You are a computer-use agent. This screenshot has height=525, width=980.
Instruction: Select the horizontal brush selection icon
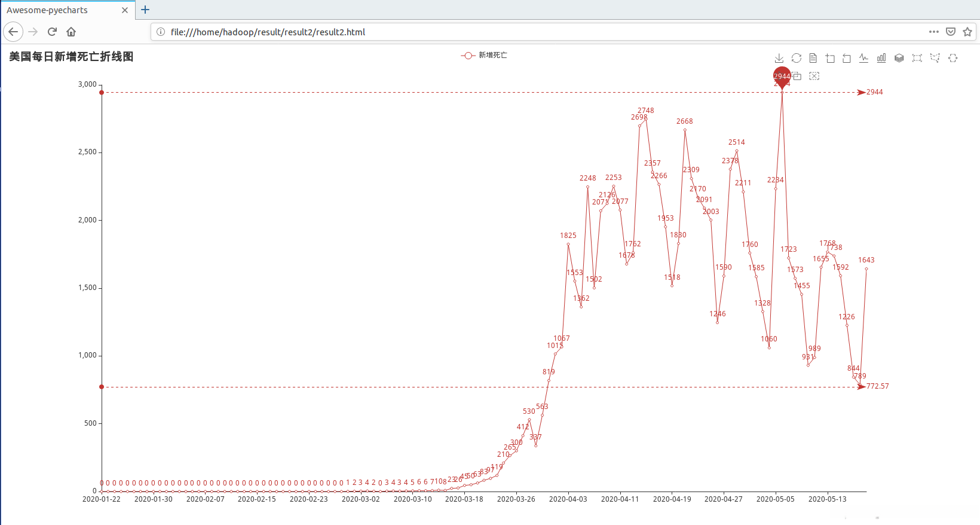[x=953, y=58]
